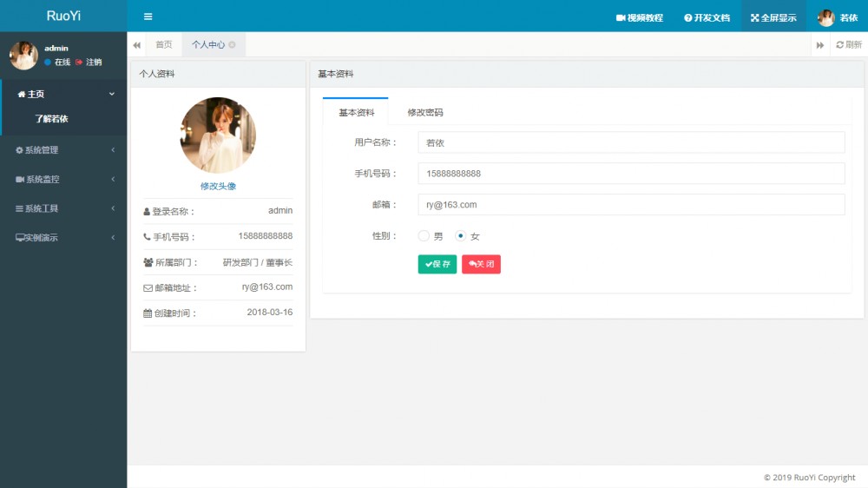Image resolution: width=868 pixels, height=488 pixels.
Task: Click the RuoYi logo text
Action: [x=63, y=16]
